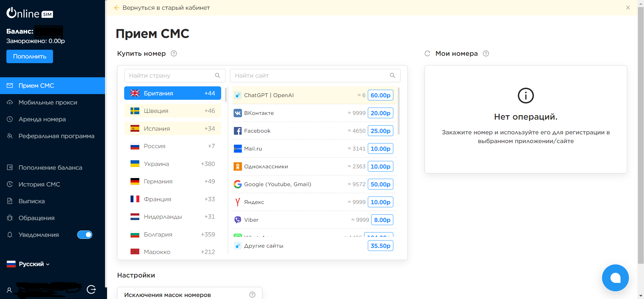Screen dimensions: 644x299
Task: Click the ChatGPT service icon
Action: tap(238, 95)
